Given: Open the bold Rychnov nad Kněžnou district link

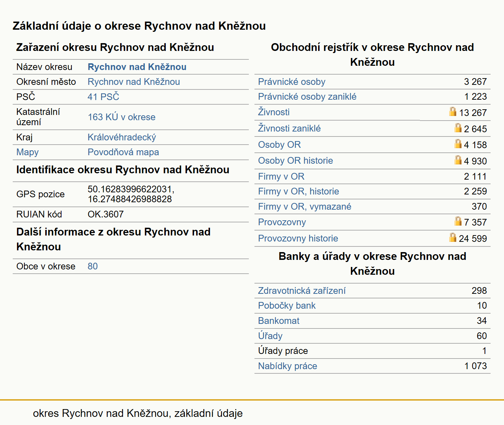Looking at the screenshot, I should [137, 67].
